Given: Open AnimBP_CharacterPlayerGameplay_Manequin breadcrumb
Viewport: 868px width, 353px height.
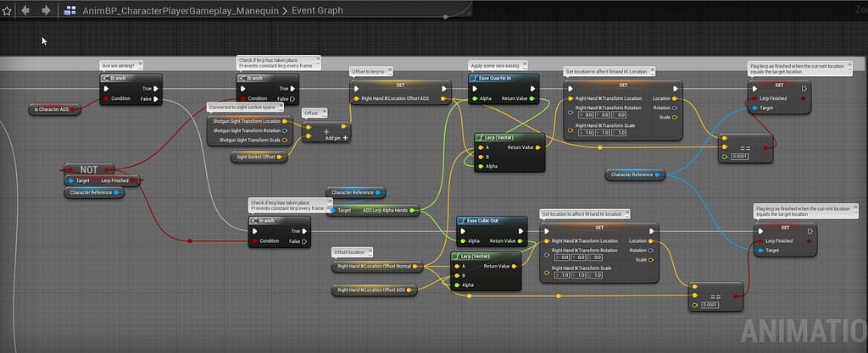Looking at the screenshot, I should coord(180,10).
